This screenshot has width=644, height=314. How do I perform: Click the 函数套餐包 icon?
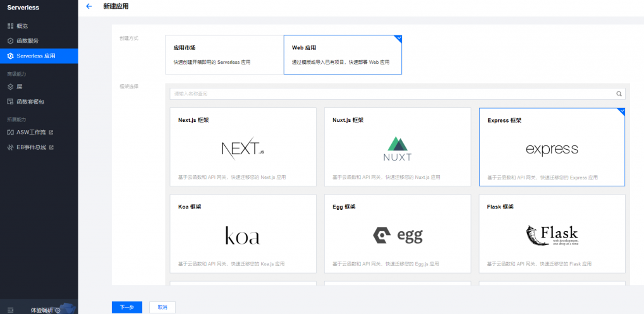pyautogui.click(x=11, y=101)
